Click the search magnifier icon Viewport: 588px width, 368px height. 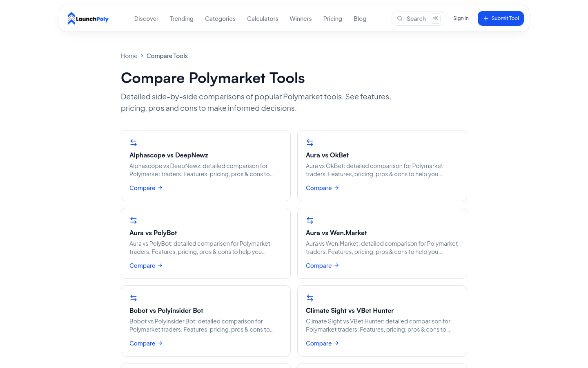tap(400, 18)
